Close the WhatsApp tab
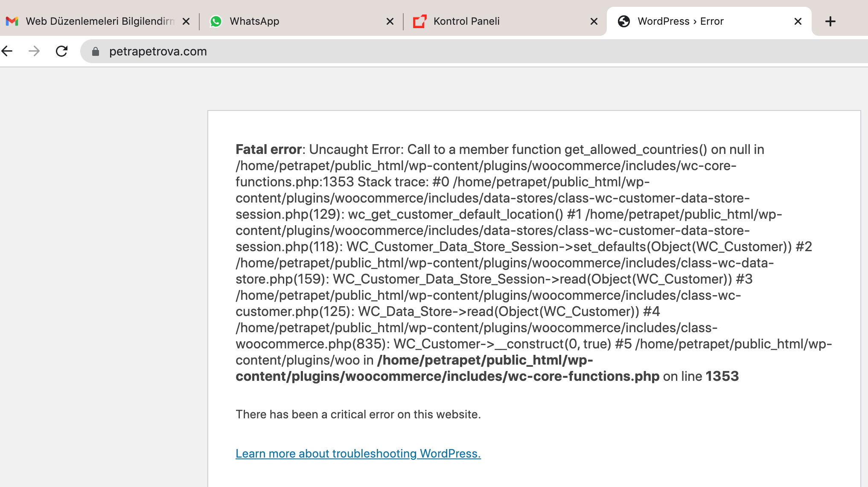Screen dimensions: 868x487 (390, 21)
